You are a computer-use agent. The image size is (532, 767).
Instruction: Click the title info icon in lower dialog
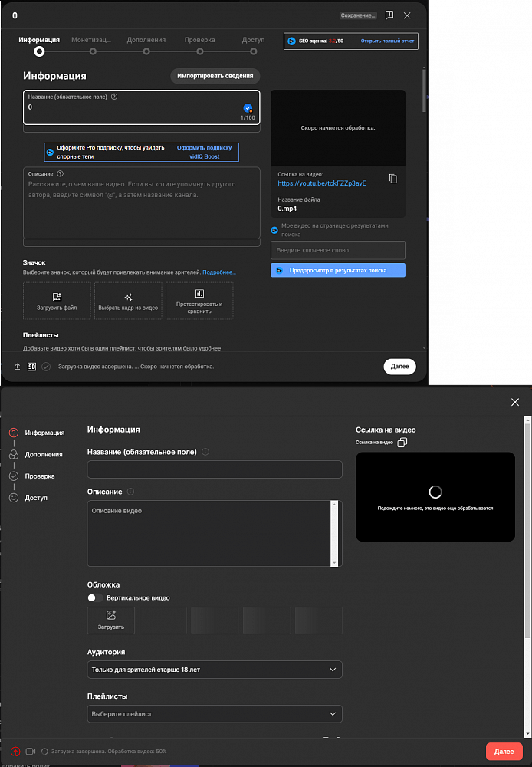(x=205, y=452)
